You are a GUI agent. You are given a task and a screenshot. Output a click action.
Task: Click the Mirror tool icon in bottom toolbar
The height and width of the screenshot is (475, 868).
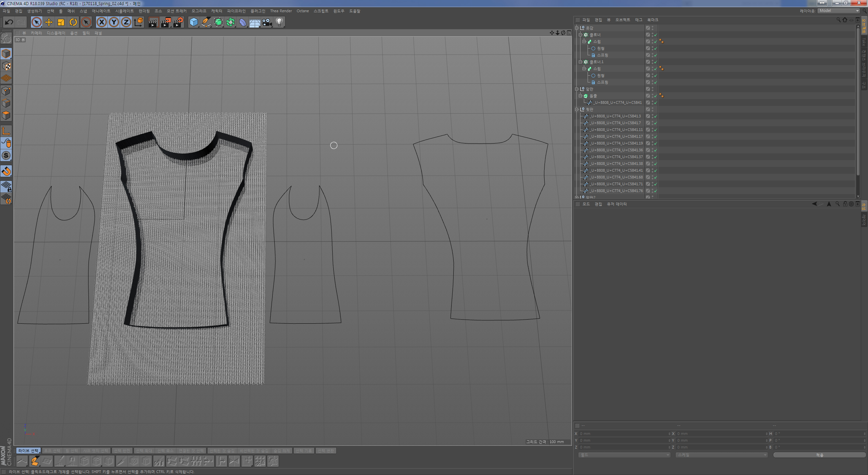tap(234, 461)
